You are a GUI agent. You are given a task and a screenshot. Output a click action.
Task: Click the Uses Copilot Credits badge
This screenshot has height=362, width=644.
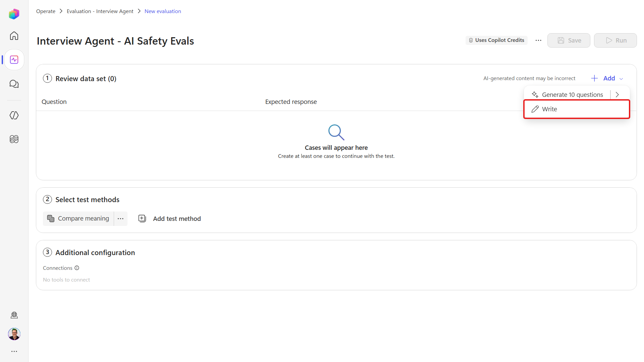pos(496,40)
